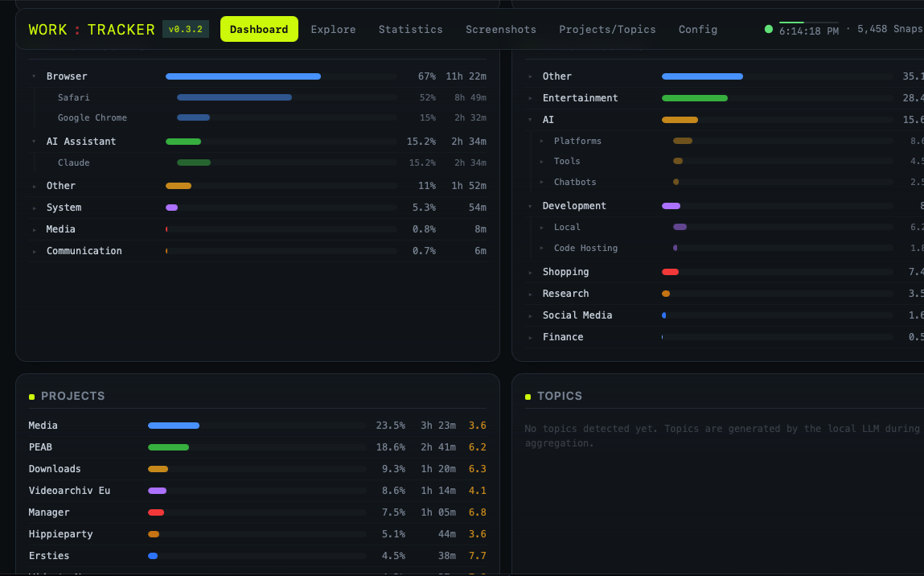Image resolution: width=924 pixels, height=576 pixels.
Task: Open the Projects/Topics tab
Action: 607,30
